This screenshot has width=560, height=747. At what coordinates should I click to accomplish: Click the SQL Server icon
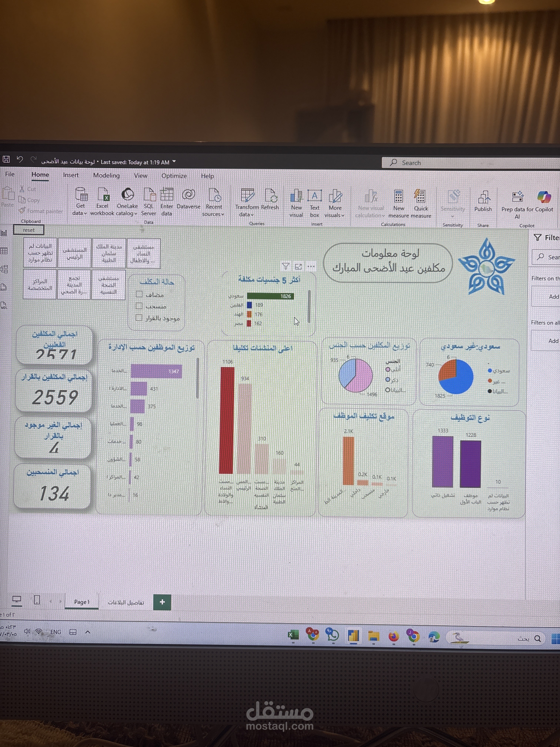[x=149, y=195]
